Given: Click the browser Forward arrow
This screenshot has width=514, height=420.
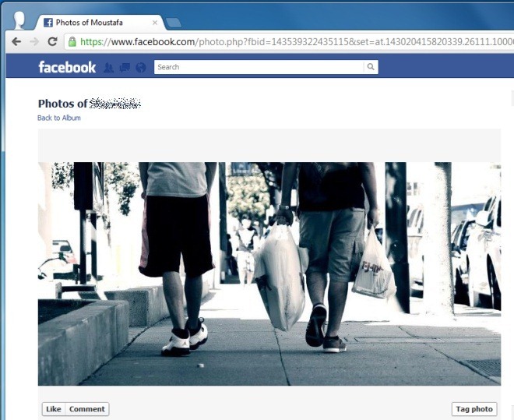Looking at the screenshot, I should click(x=34, y=41).
